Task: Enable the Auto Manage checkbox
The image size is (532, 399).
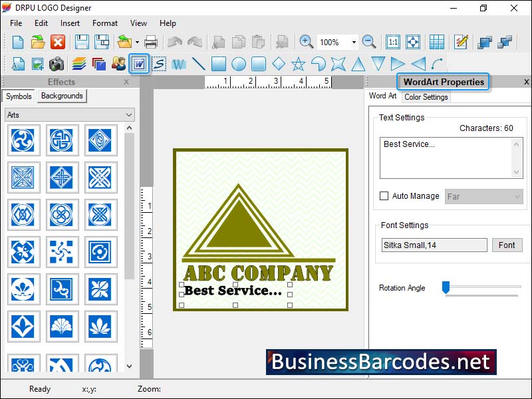Action: (383, 196)
